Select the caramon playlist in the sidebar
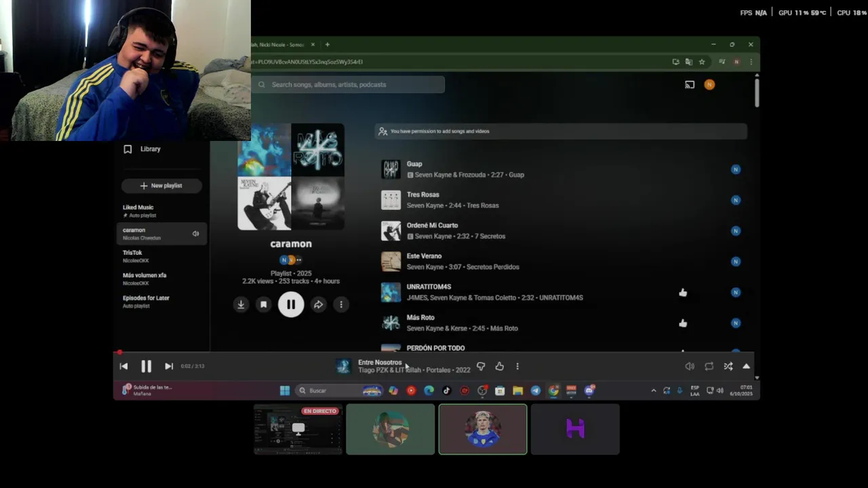Viewport: 868px width, 488px height. 161,234
